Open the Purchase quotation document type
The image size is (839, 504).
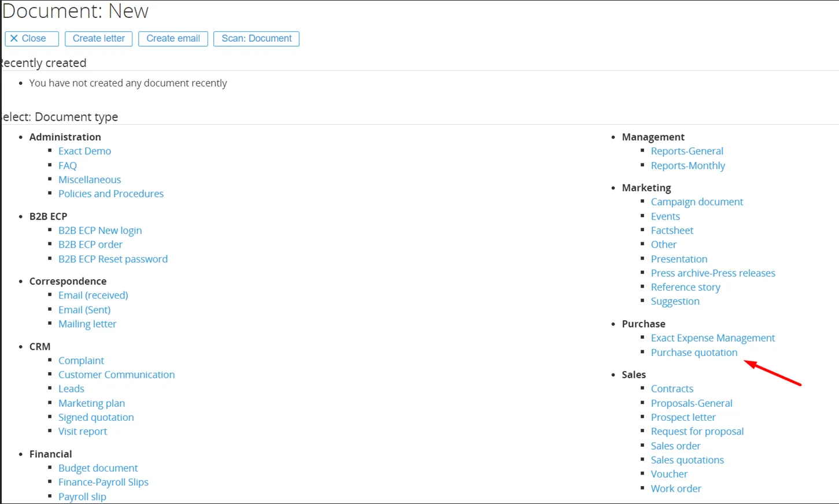click(694, 353)
